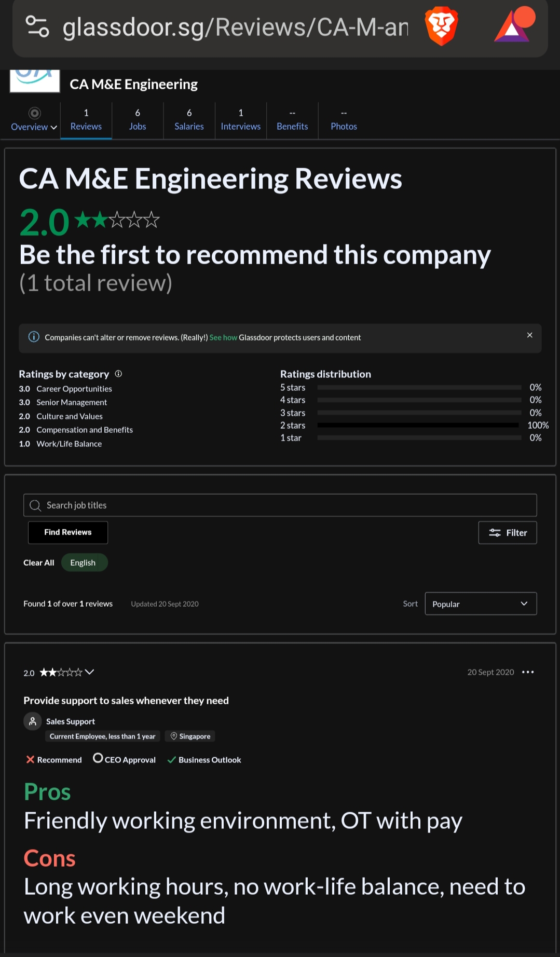Viewport: 560px width, 957px height.
Task: Click the 'CA M&E Engineering Reviews' heading
Action: pyautogui.click(x=211, y=179)
